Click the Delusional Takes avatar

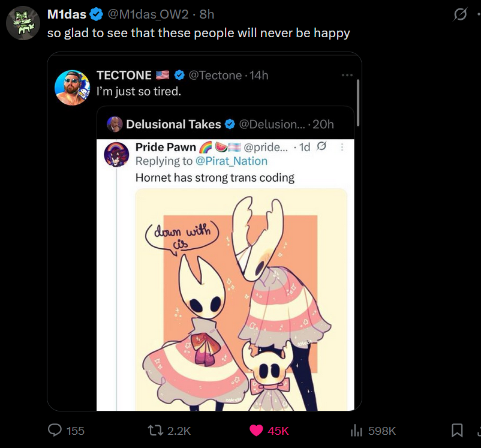coord(115,124)
